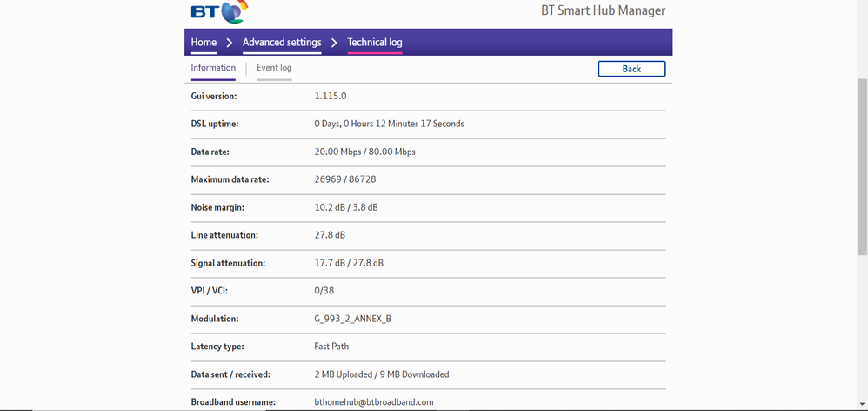This screenshot has height=411, width=868.
Task: Switch to the Event log tab
Action: click(274, 68)
